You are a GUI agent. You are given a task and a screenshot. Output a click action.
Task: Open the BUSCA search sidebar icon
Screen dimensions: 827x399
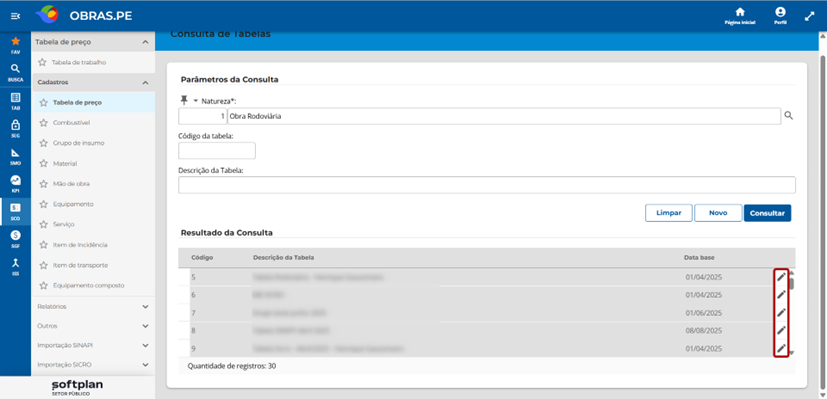click(15, 69)
